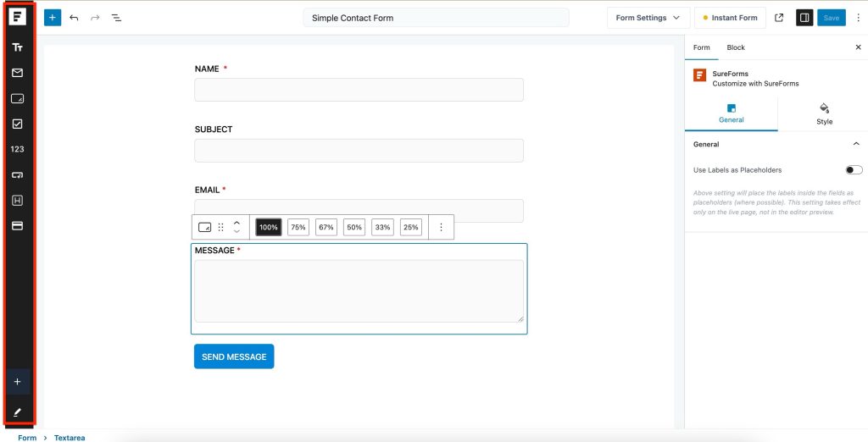Click the SUBJECT field label

(x=214, y=130)
